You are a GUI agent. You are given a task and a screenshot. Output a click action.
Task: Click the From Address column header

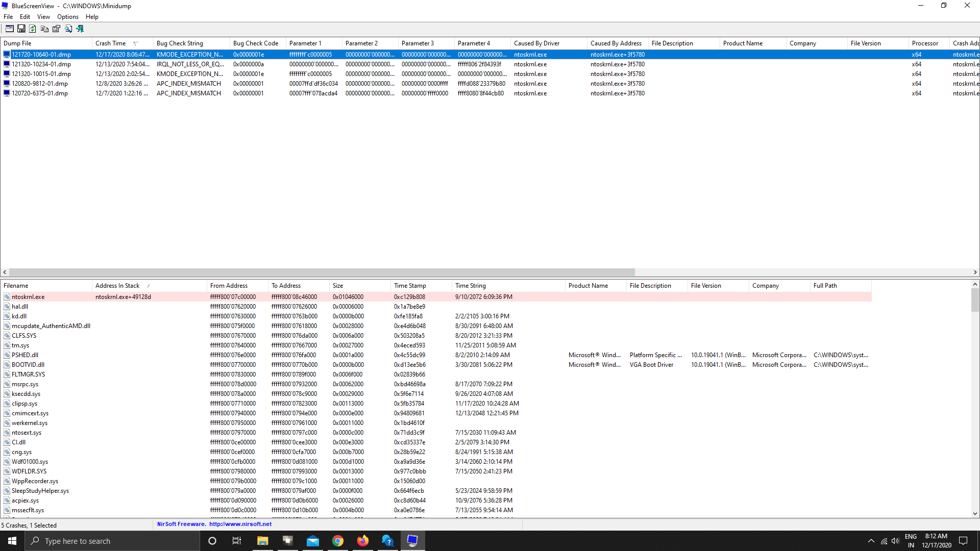(237, 286)
